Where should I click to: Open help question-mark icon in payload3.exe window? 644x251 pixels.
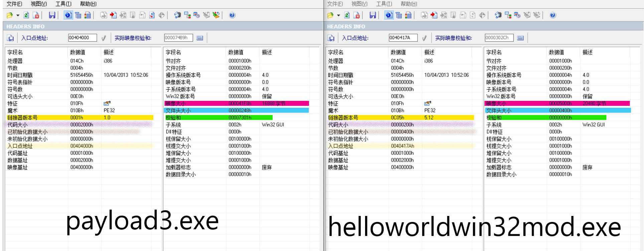coord(232,15)
